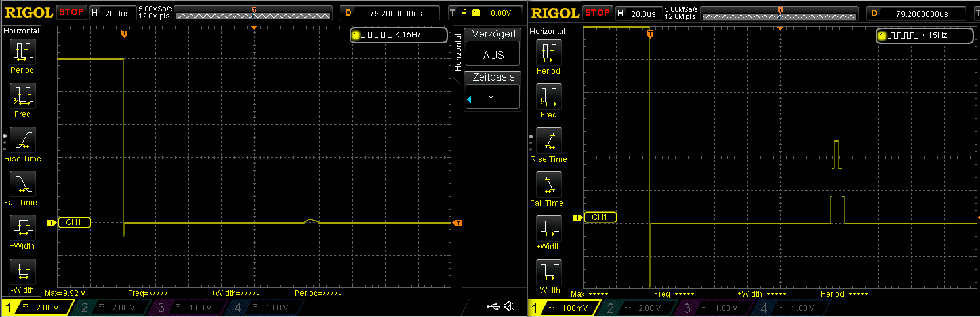The height and width of the screenshot is (317, 980).
Task: Toggle red STOP indicator on right scope
Action: pos(596,12)
